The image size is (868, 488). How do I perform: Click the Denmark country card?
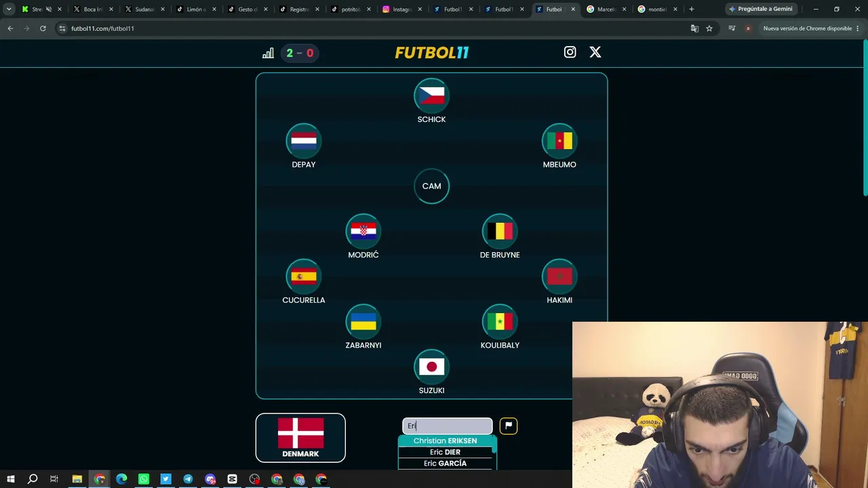coord(300,438)
